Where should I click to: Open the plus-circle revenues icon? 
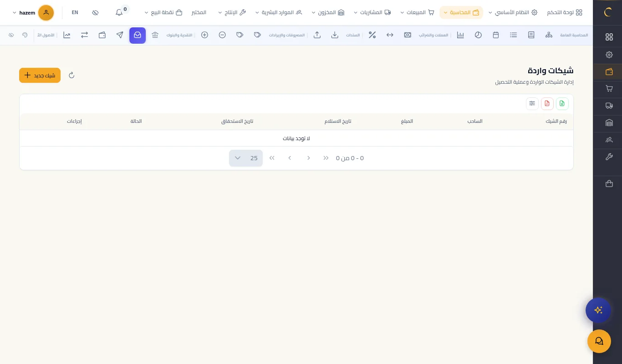[x=205, y=35]
